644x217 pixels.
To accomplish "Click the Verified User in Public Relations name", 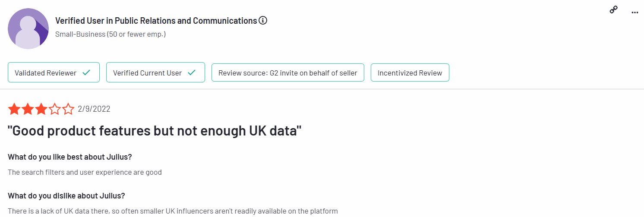I will click(156, 20).
